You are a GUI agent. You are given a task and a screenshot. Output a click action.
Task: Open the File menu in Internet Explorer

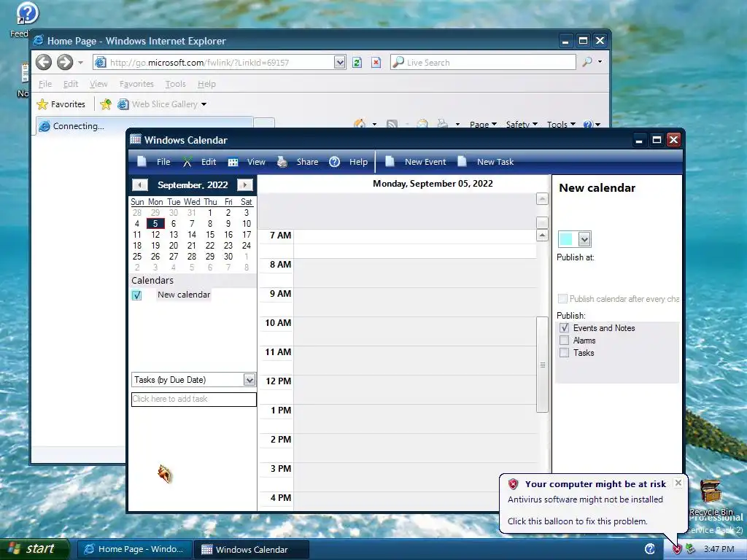click(x=44, y=84)
